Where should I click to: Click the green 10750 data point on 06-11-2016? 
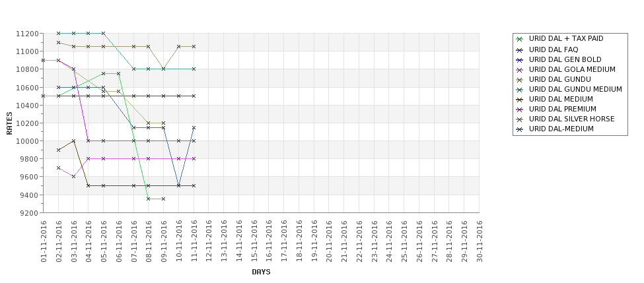(x=119, y=74)
